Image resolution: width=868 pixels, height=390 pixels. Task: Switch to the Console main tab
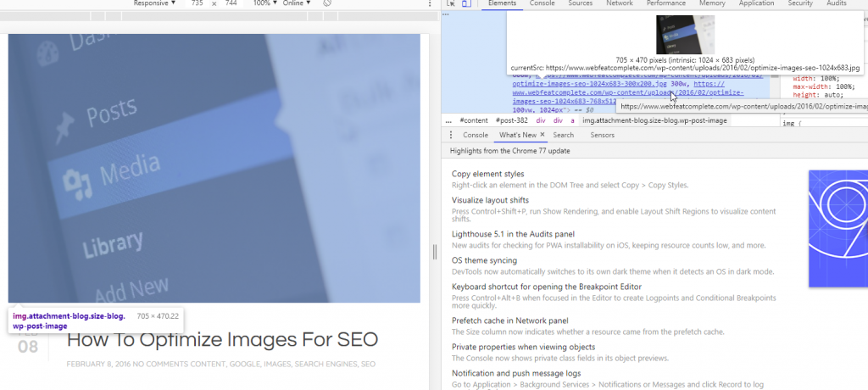(x=542, y=3)
